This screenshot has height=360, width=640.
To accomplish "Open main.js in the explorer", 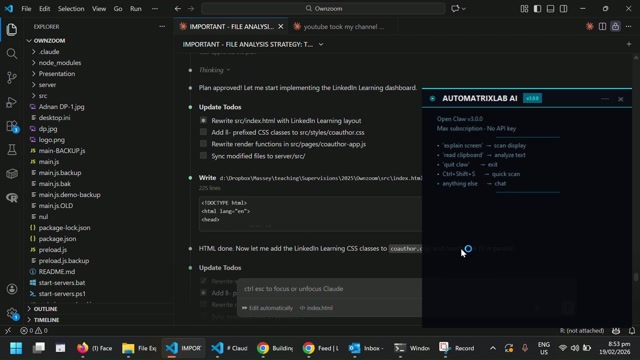I will [x=49, y=162].
